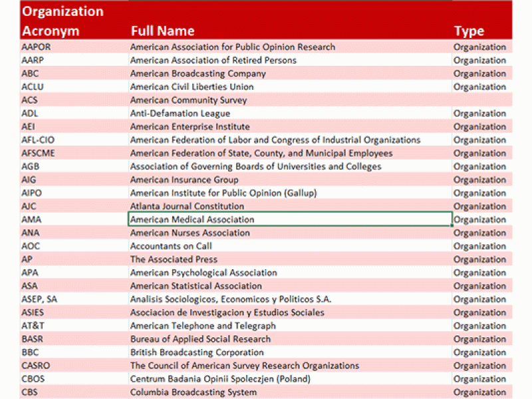Select 'American Association of Retired Persons' cell

(290, 60)
